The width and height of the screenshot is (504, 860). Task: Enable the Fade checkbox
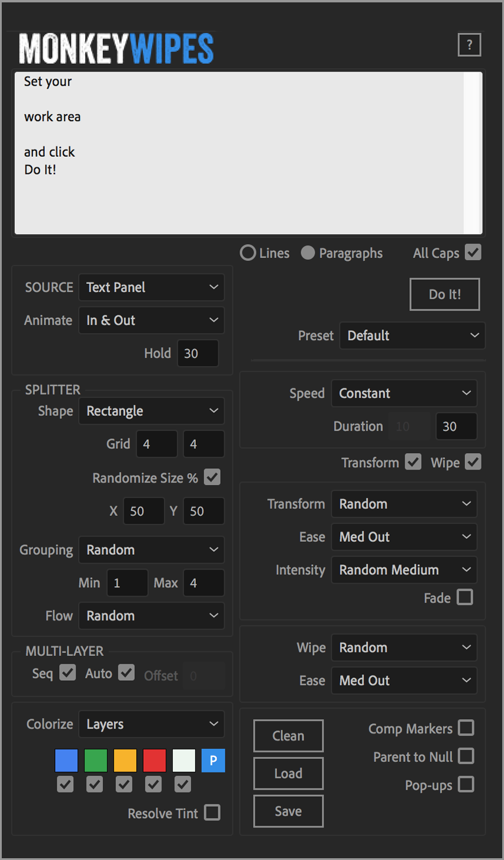[x=466, y=597]
